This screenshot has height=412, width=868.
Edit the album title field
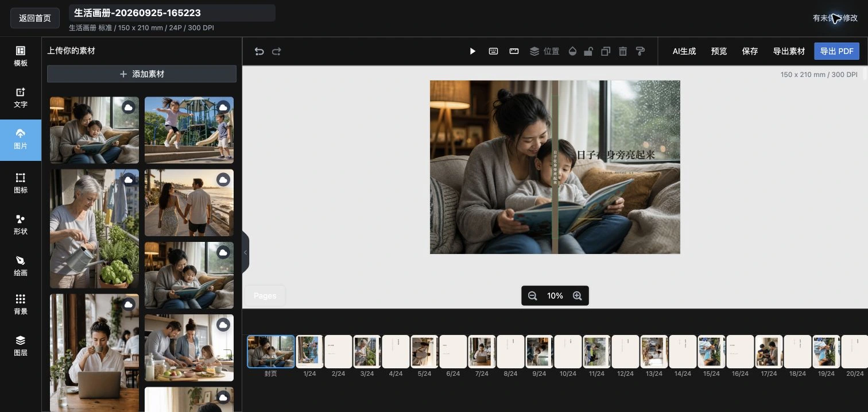(172, 13)
